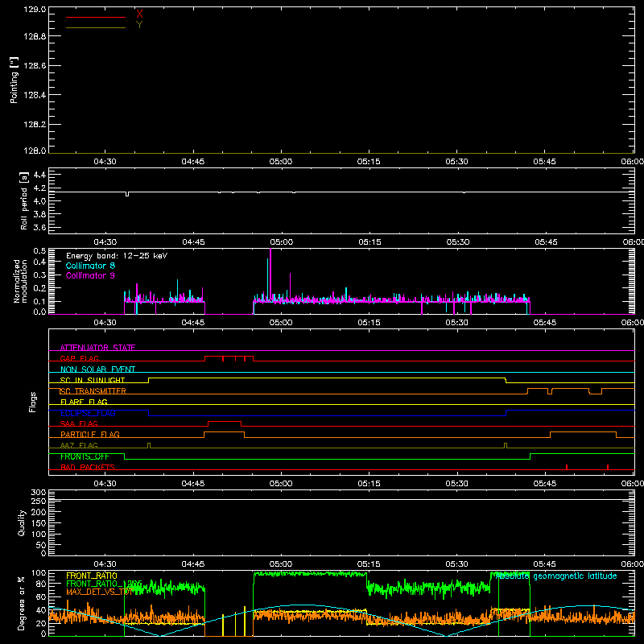Click 04:30 time label under Pointing panel

coord(105,162)
